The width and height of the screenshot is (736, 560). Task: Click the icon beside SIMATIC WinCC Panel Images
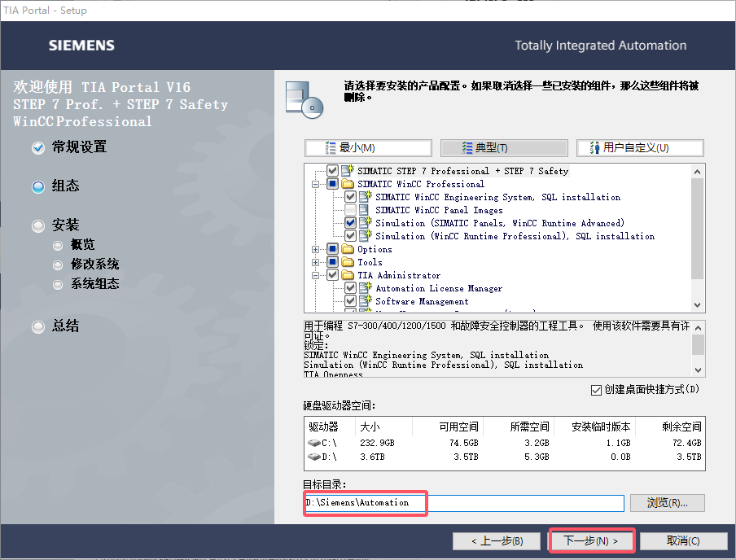364,210
